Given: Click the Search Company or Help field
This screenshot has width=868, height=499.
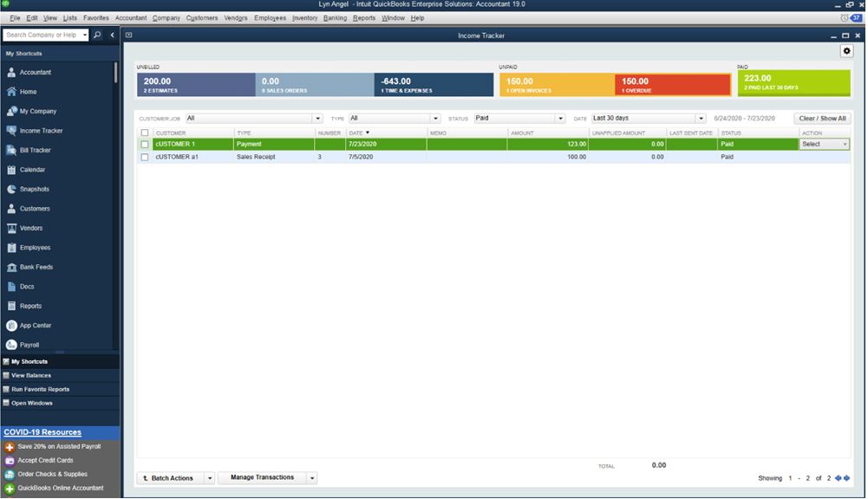Looking at the screenshot, I should point(42,35).
